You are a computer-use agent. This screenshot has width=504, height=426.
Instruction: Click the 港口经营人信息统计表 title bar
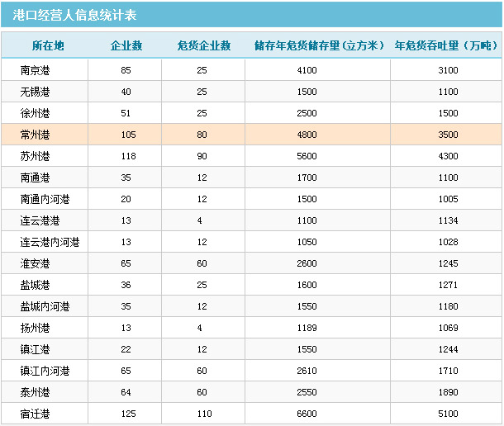pyautogui.click(x=76, y=16)
